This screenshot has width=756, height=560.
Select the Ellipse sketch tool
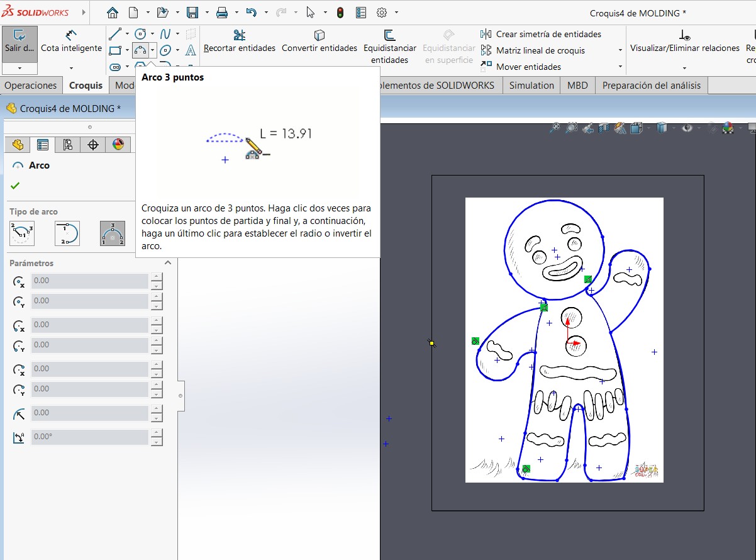[165, 50]
